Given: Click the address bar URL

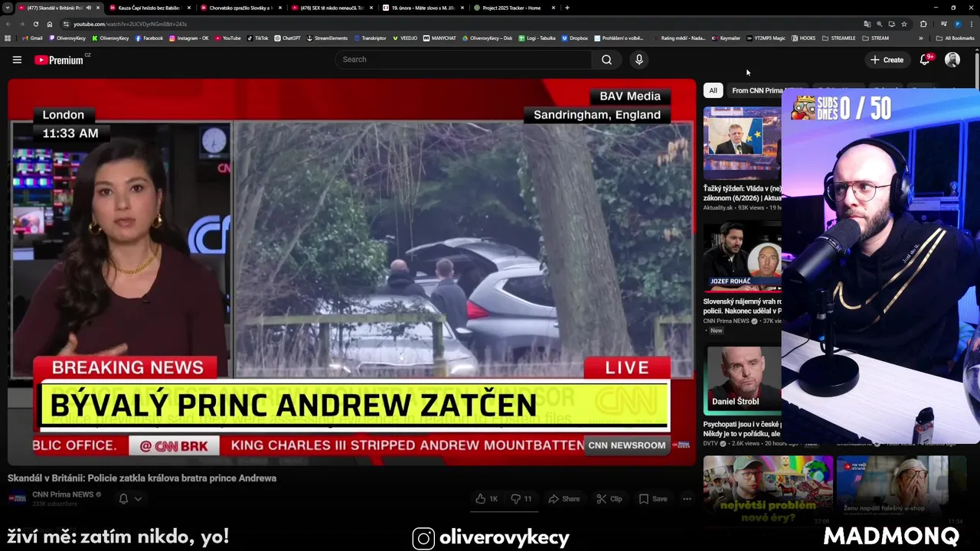Looking at the screenshot, I should pos(130,24).
